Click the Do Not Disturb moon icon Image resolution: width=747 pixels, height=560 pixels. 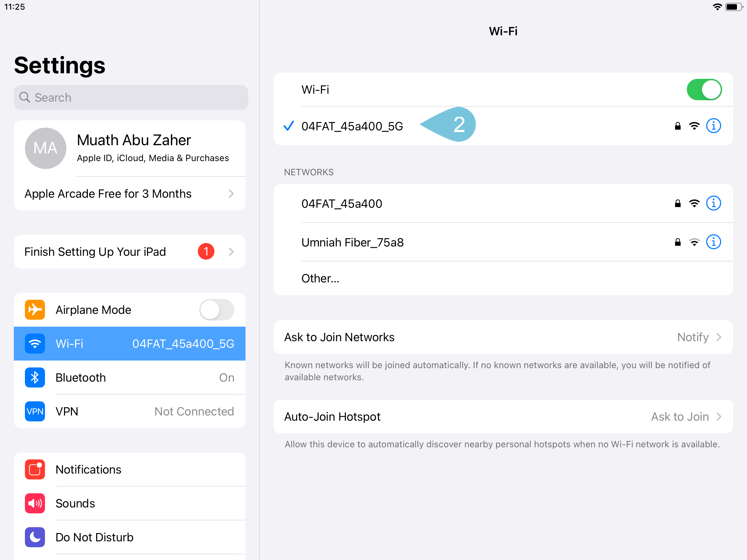click(x=34, y=537)
